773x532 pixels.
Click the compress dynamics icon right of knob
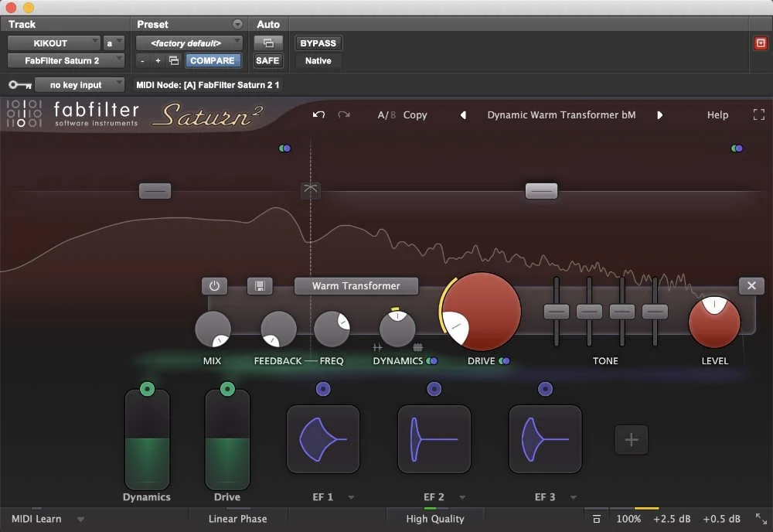coord(417,348)
